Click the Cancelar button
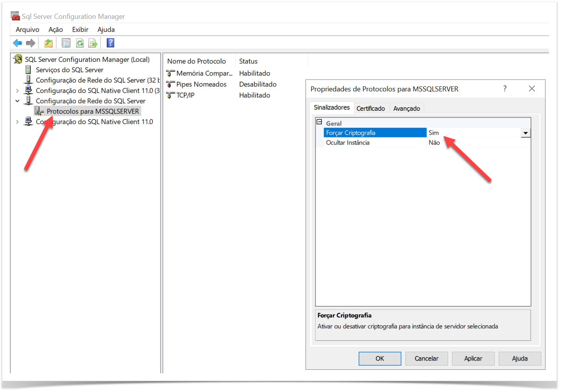The image size is (562, 392). coord(426,358)
